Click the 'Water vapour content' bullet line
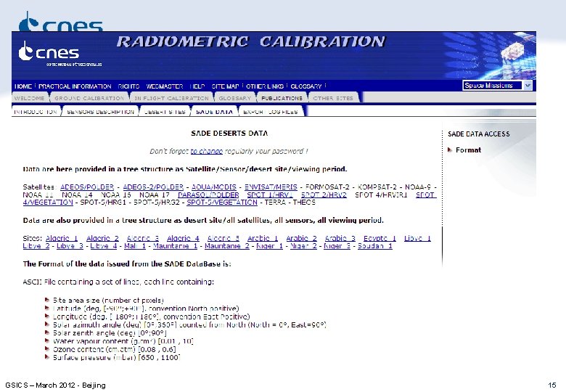 123,341
